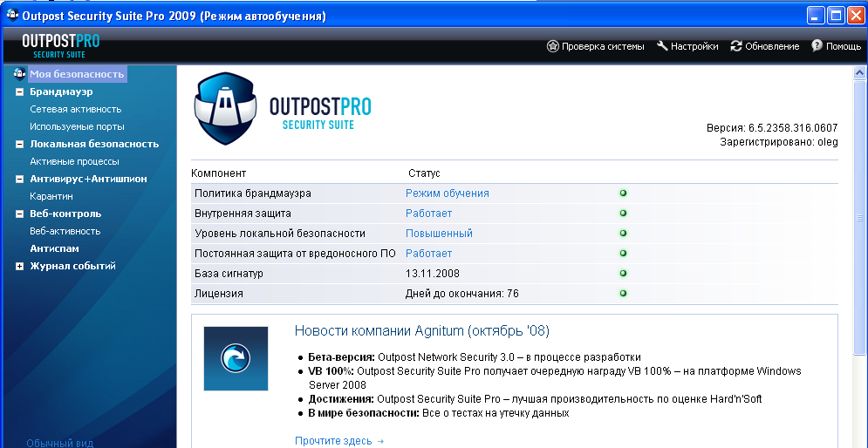
Task: Collapse the Веб-контроль section
Action: pos(20,214)
